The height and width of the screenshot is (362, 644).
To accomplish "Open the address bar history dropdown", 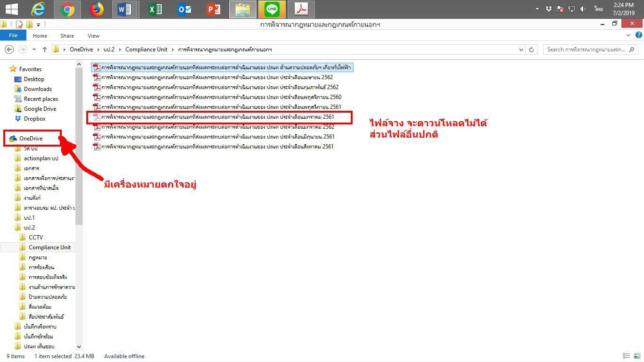I will click(521, 49).
